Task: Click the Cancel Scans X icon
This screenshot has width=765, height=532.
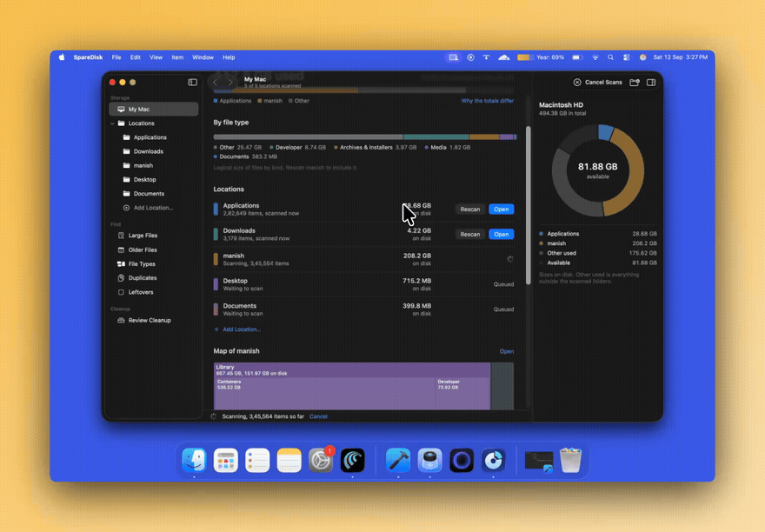Action: pos(577,82)
